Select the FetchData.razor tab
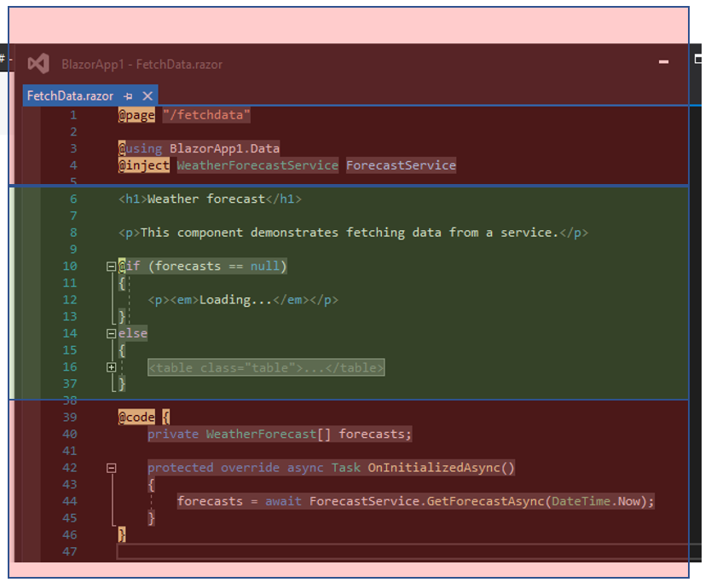The width and height of the screenshot is (711, 588). pyautogui.click(x=70, y=96)
